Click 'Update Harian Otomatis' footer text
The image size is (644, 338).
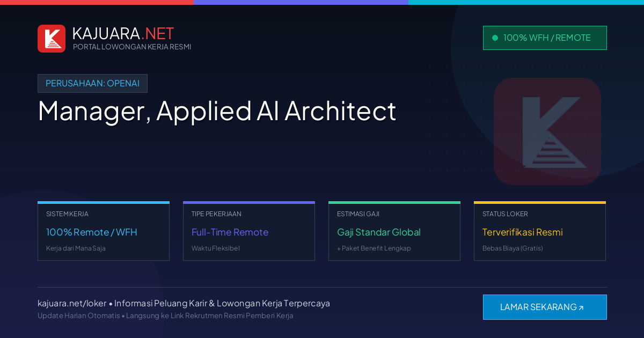(x=79, y=315)
